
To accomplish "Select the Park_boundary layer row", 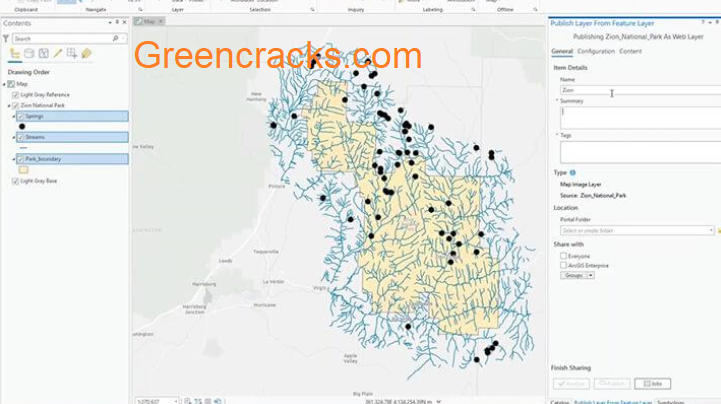I will 72,159.
